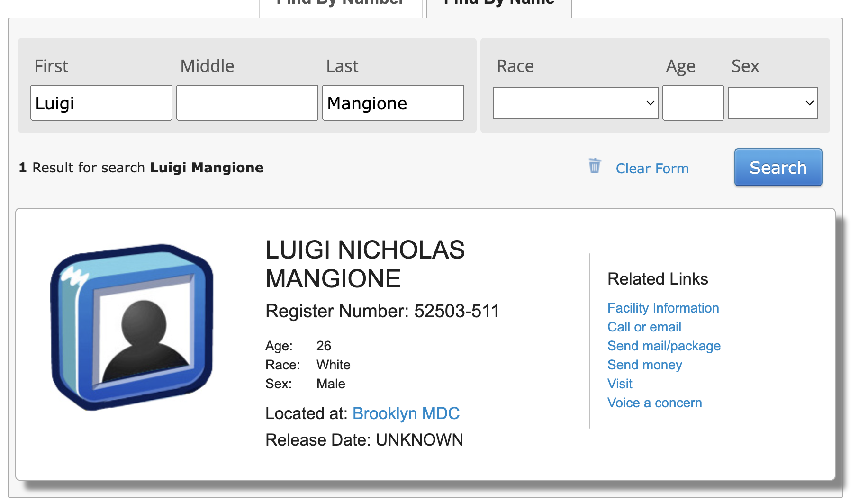The height and width of the screenshot is (501, 868).
Task: Open the Brooklyn MDC facility link
Action: [406, 413]
